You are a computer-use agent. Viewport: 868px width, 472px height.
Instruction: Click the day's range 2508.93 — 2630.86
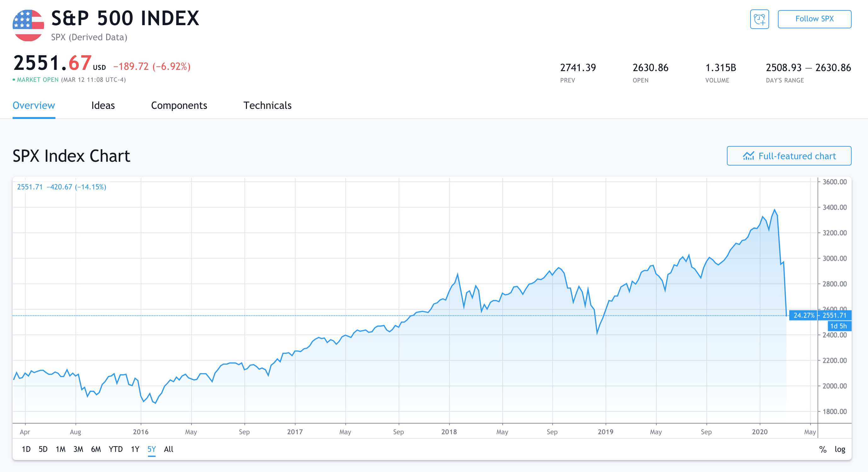(808, 68)
